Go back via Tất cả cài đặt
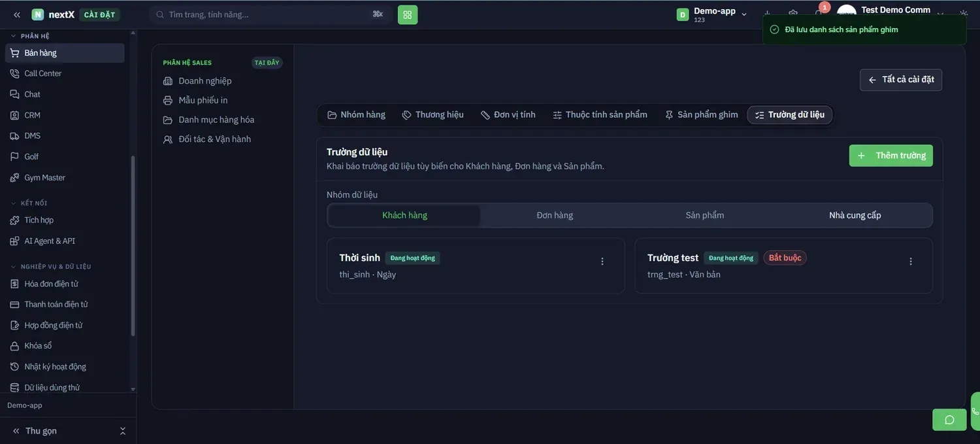This screenshot has height=444, width=980. (901, 80)
